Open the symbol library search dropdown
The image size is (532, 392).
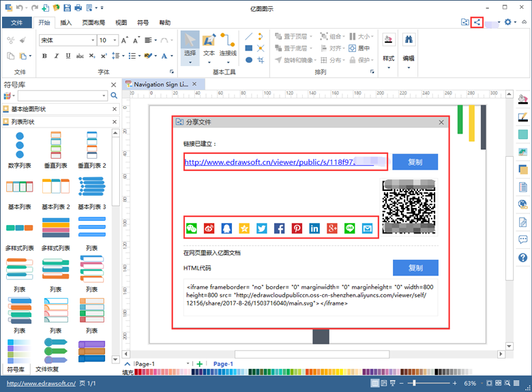(104, 95)
